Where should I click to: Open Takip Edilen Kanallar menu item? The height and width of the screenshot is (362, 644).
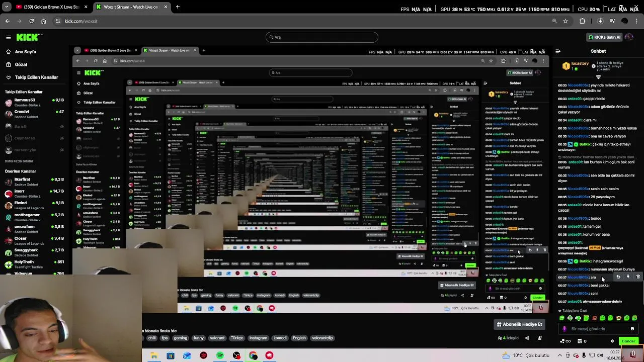[31, 77]
